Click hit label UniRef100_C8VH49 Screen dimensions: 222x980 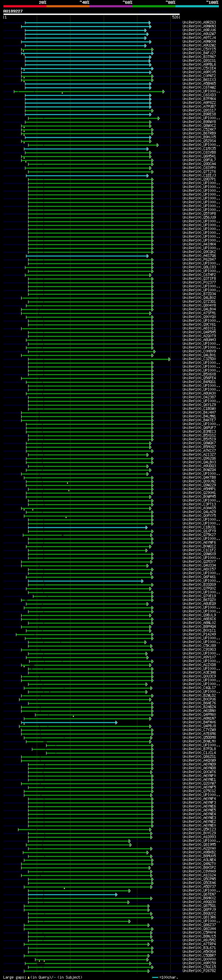[199, 871]
